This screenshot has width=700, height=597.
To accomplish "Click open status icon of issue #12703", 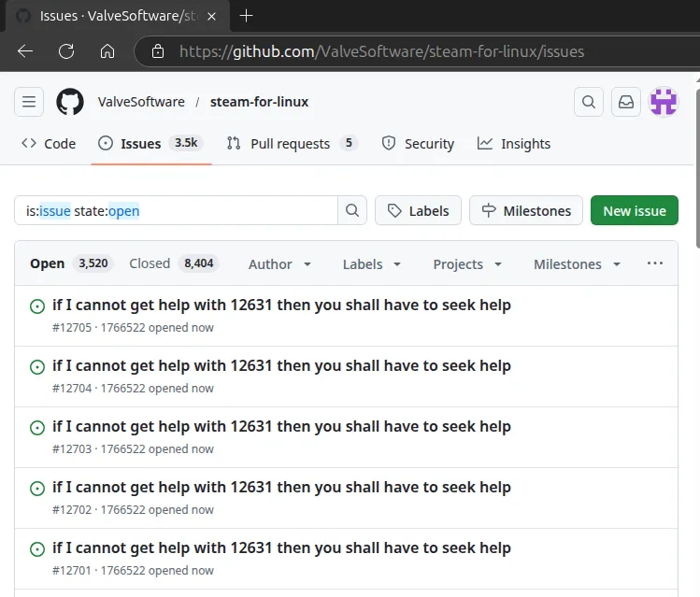I will tap(37, 428).
